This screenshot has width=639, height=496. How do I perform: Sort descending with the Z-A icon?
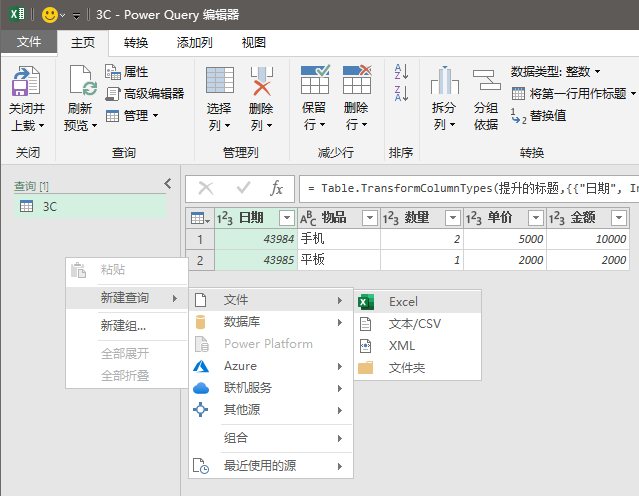[401, 93]
